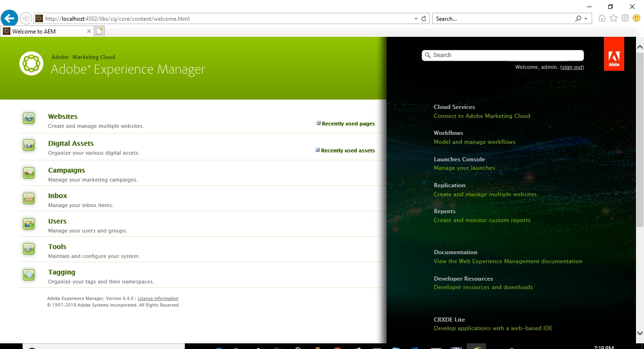Open the License Information link
The height and width of the screenshot is (349, 644).
(158, 299)
